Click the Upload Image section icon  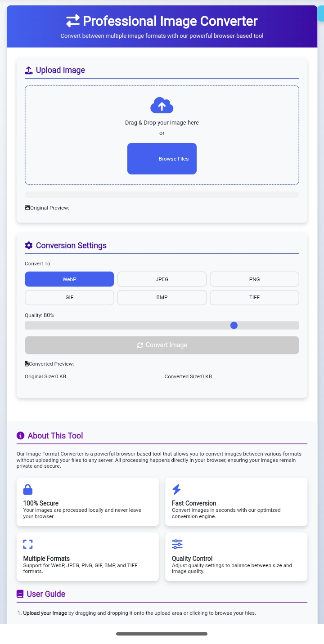click(29, 70)
